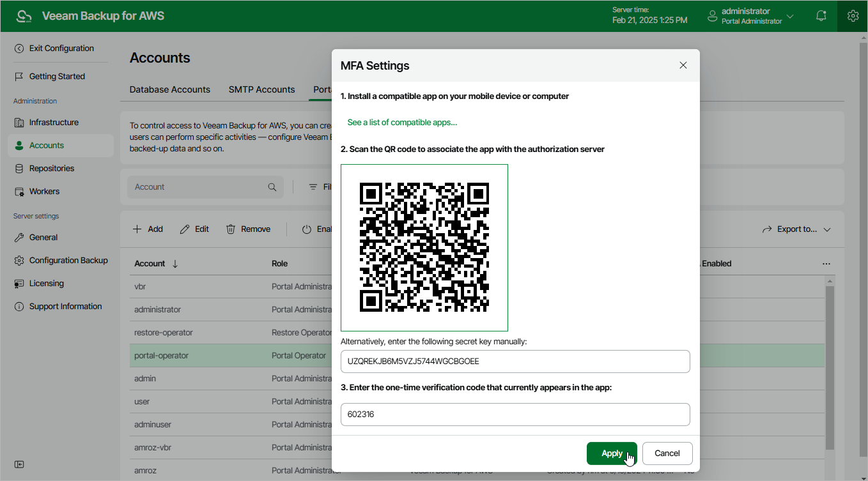868x481 pixels.
Task: Click the Accounts person icon in sidebar
Action: 19,146
